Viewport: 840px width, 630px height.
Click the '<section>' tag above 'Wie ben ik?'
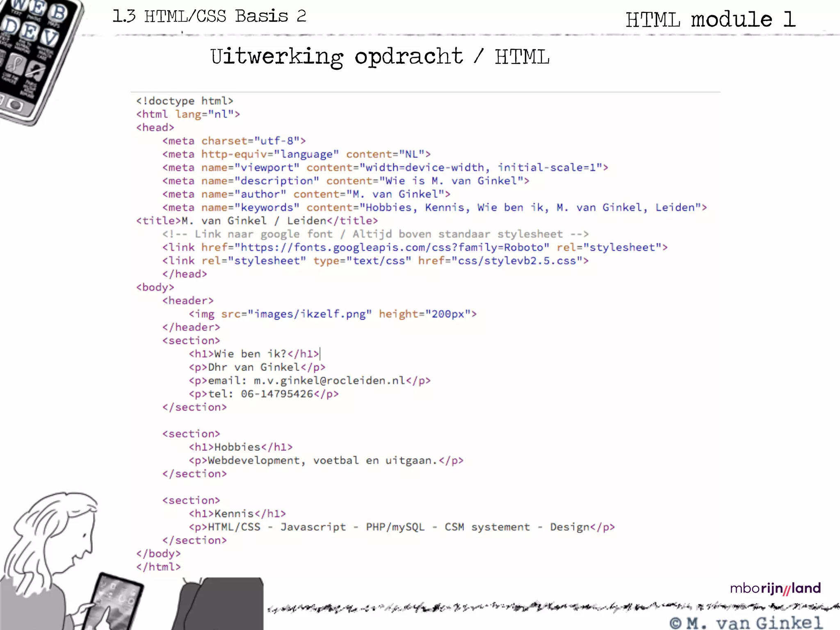point(191,341)
